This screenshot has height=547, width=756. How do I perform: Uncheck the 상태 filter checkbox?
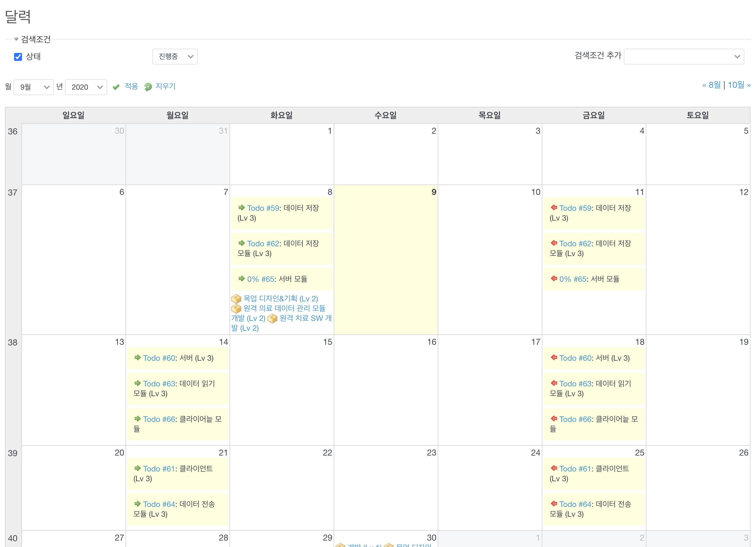tap(18, 57)
